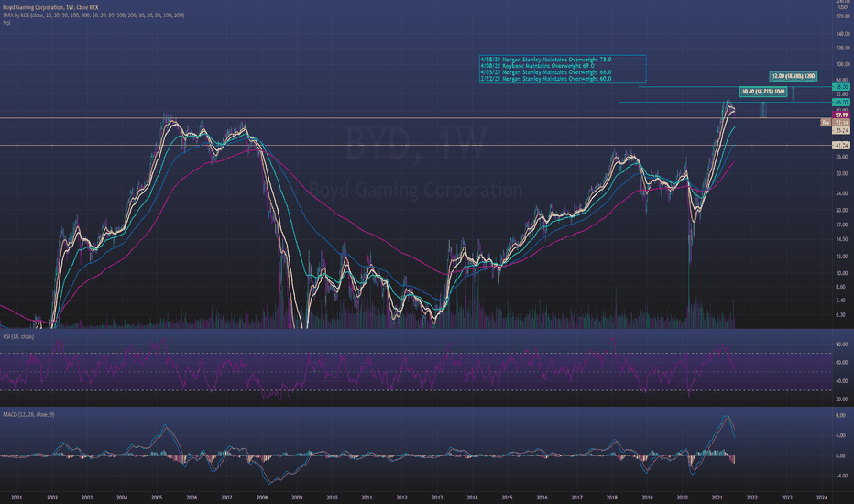Click the 100.00 price scale value
Viewport: 854px width, 504px height.
point(841,64)
